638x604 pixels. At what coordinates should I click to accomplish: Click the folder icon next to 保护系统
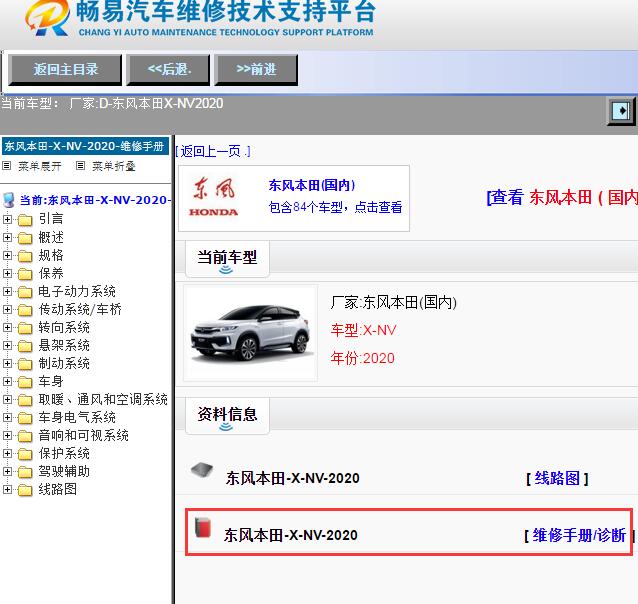(25, 454)
